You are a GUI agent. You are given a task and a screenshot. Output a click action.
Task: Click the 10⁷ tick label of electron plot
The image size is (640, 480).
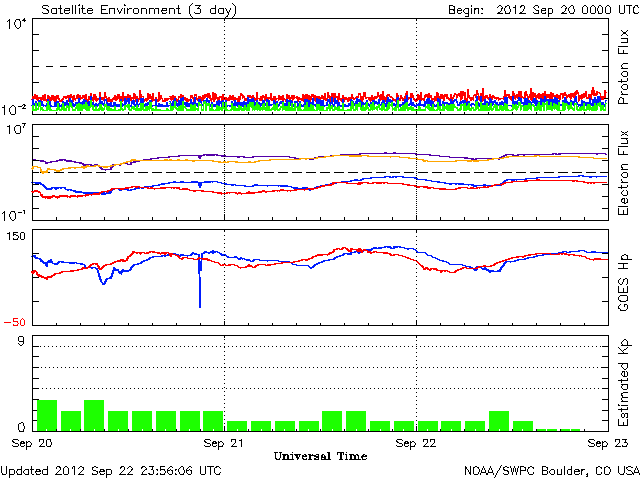click(15, 130)
